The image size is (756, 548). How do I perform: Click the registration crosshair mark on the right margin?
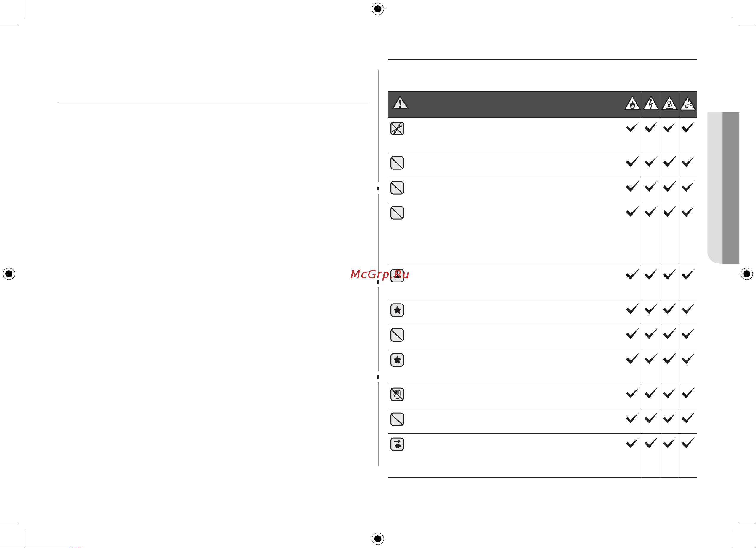tap(747, 274)
